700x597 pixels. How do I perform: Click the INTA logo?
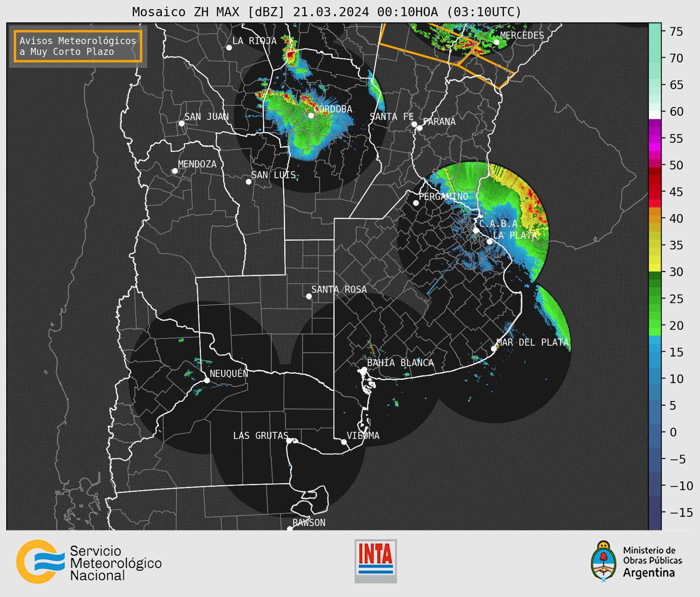tap(376, 561)
